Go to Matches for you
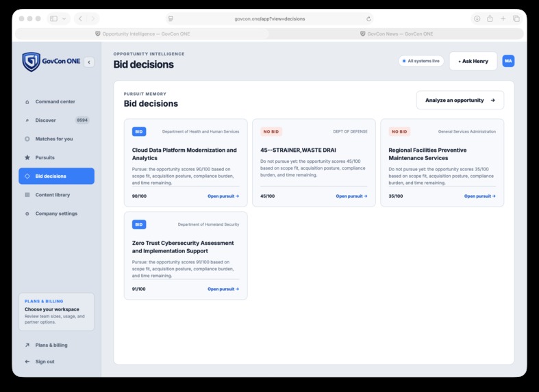The image size is (539, 392). tap(56, 139)
